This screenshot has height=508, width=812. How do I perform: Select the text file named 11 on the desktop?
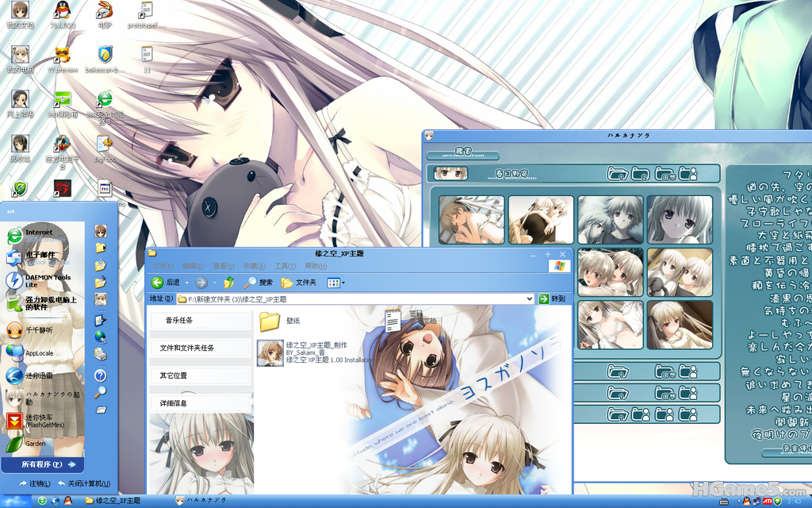coord(147,59)
